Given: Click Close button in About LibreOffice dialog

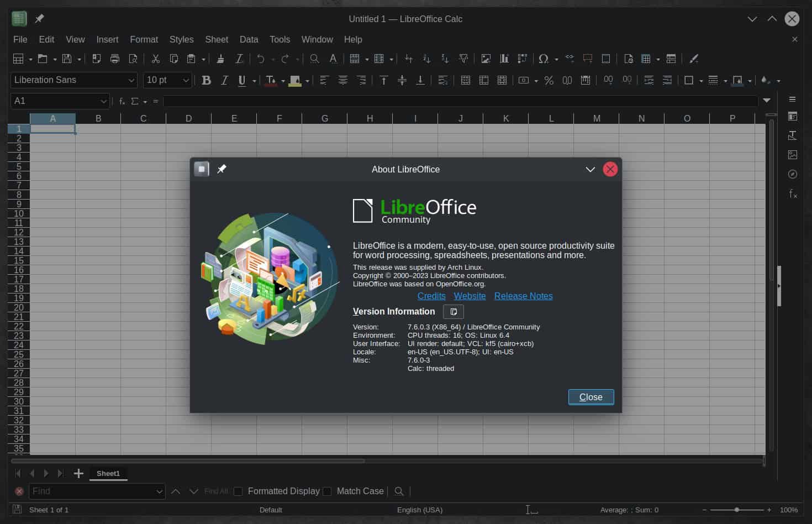Looking at the screenshot, I should tap(591, 397).
